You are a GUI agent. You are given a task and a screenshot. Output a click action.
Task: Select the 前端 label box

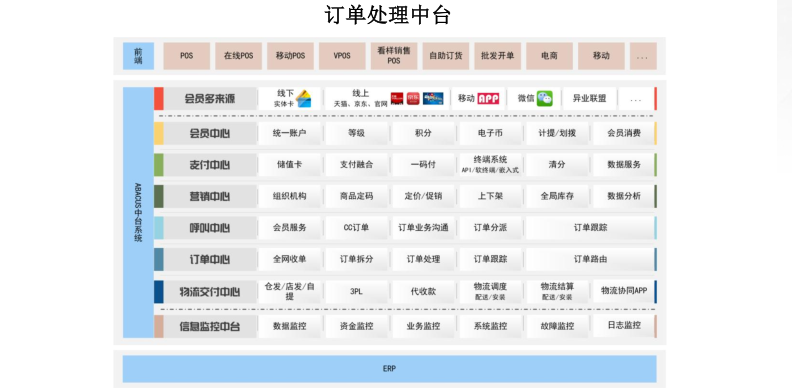coord(138,56)
